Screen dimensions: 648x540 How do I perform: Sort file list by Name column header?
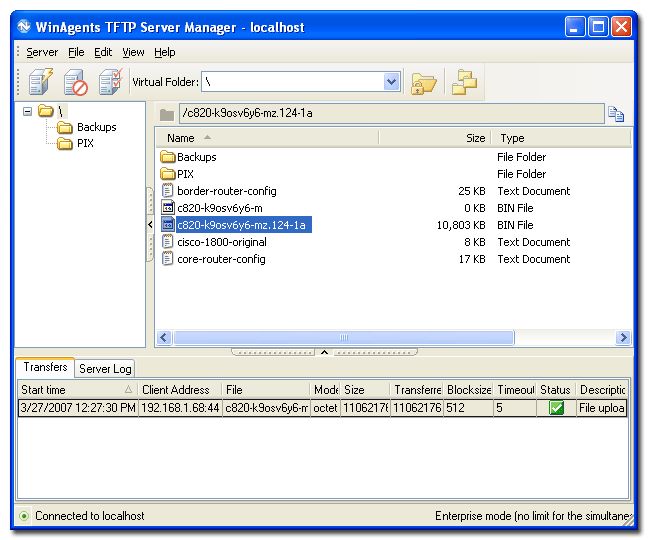(x=181, y=138)
